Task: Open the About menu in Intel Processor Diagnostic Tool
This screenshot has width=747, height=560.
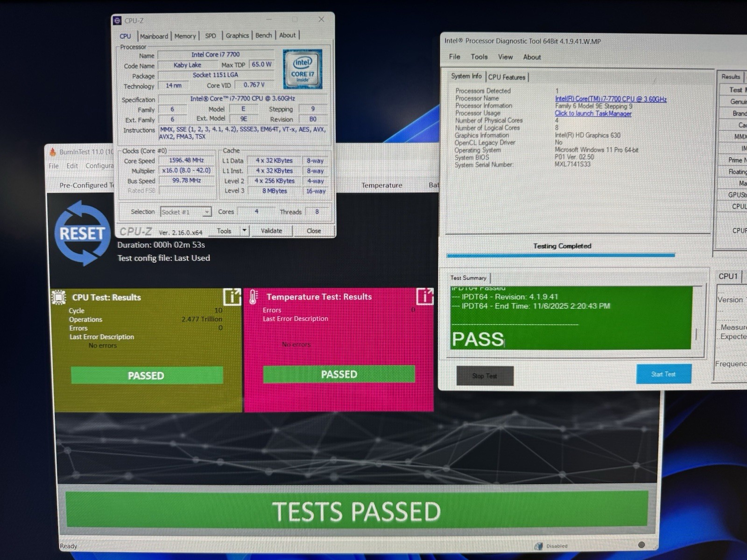Action: pyautogui.click(x=532, y=57)
